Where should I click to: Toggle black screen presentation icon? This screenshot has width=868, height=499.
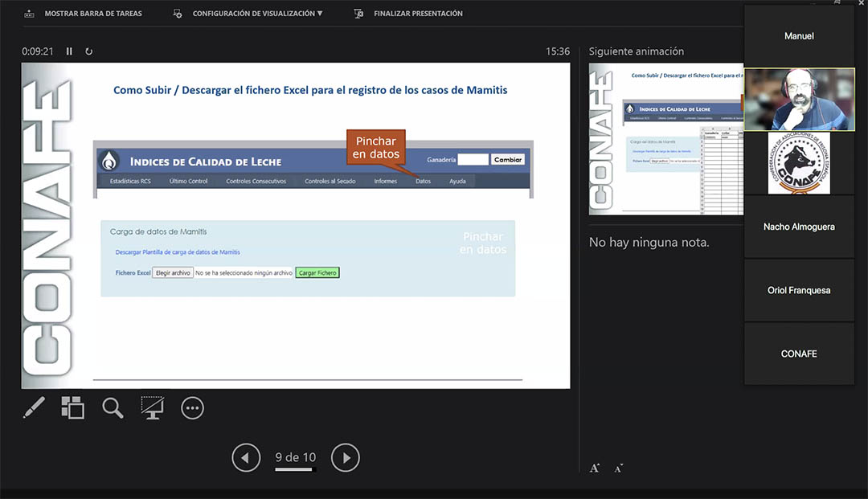pyautogui.click(x=153, y=408)
